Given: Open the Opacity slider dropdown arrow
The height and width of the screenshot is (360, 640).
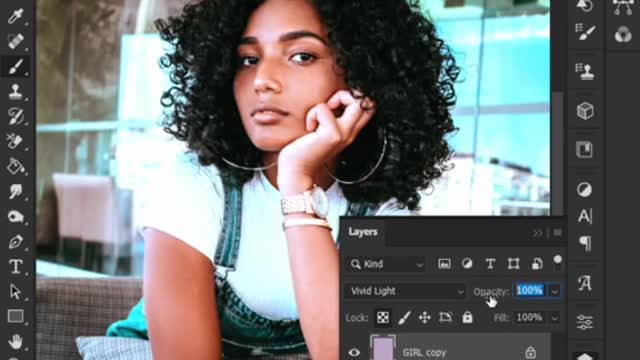Looking at the screenshot, I should 555,291.
